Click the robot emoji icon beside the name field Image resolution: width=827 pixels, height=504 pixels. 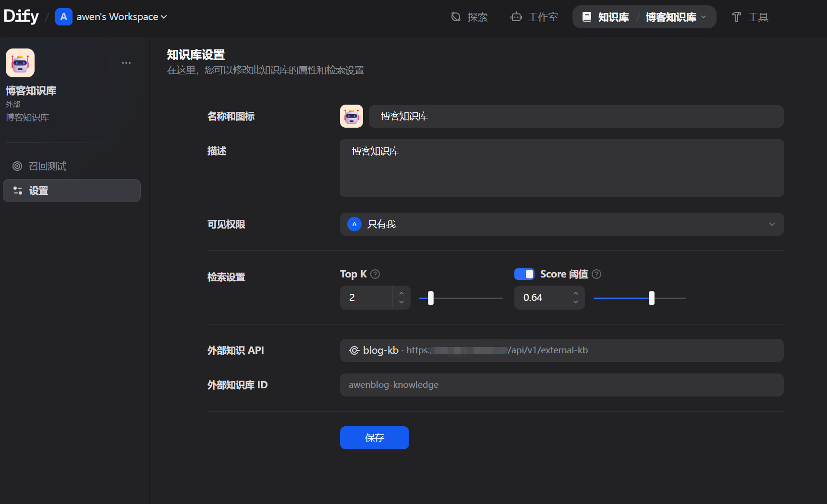click(x=351, y=116)
